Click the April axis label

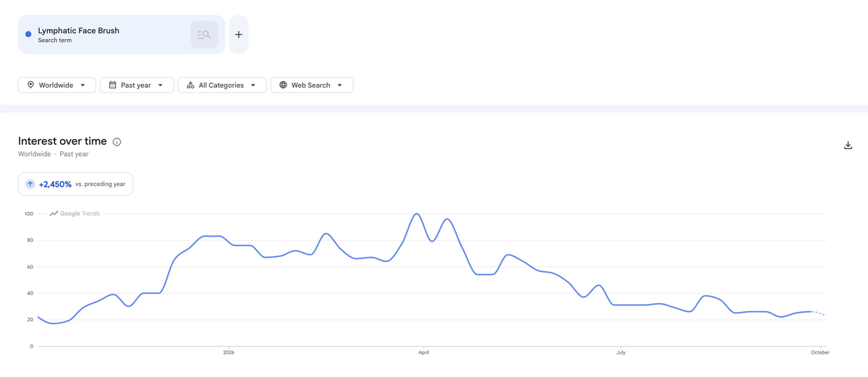point(424,352)
